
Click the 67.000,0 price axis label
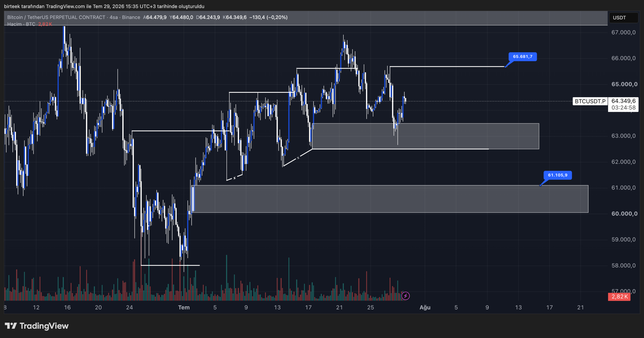[x=623, y=32]
